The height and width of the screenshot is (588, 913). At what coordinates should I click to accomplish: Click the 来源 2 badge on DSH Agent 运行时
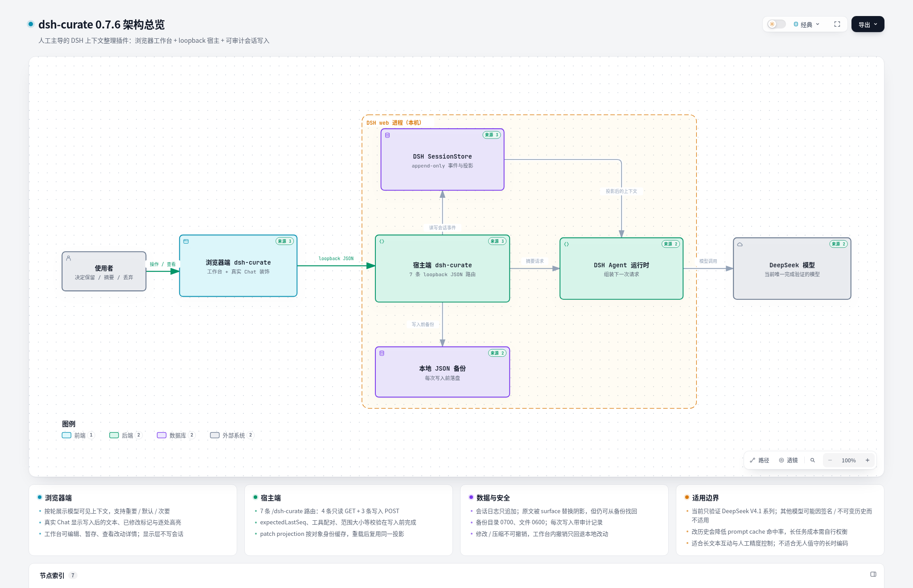tap(670, 244)
